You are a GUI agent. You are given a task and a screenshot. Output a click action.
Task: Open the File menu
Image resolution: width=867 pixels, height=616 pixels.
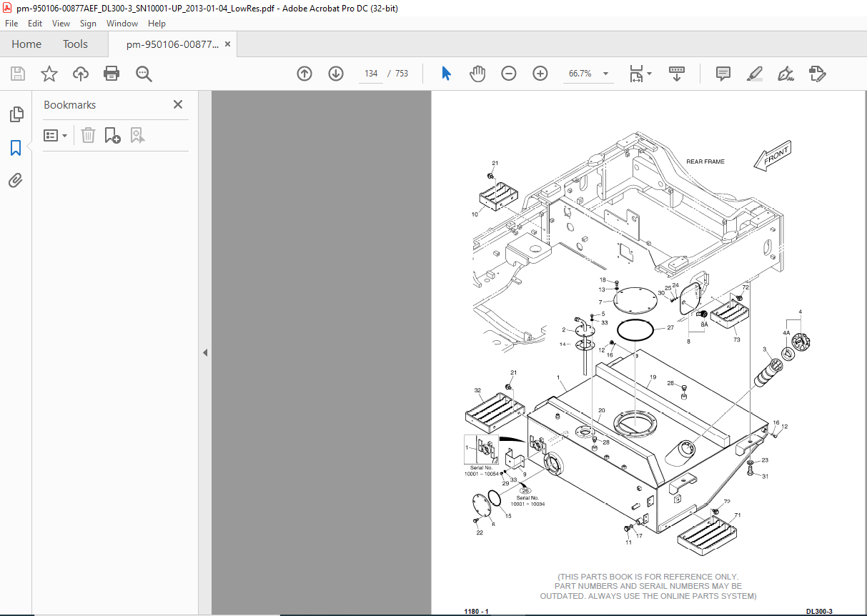coord(11,23)
